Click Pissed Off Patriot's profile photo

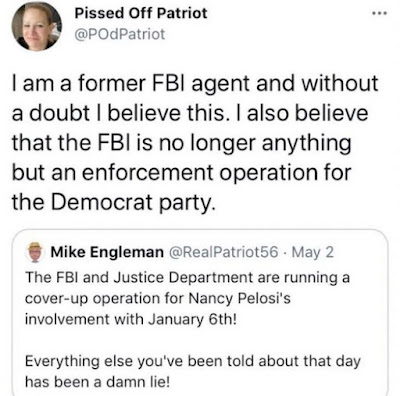[x=37, y=26]
